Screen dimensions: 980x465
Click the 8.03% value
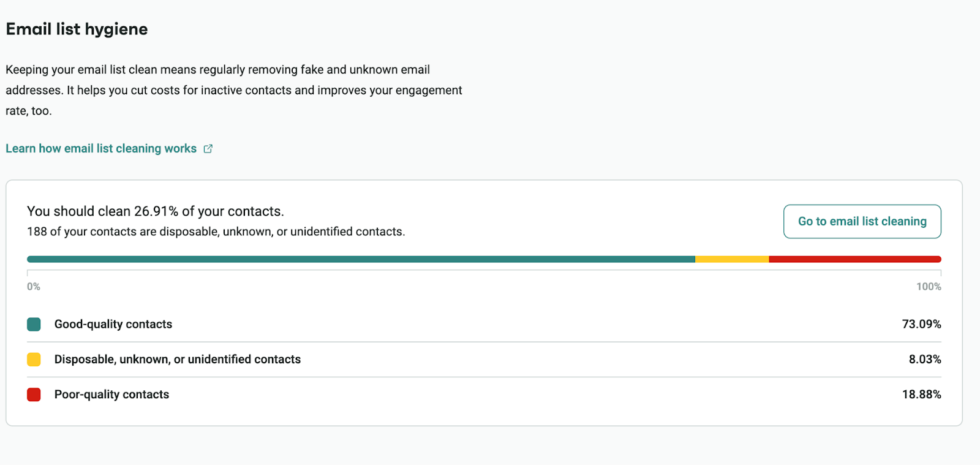coord(925,360)
